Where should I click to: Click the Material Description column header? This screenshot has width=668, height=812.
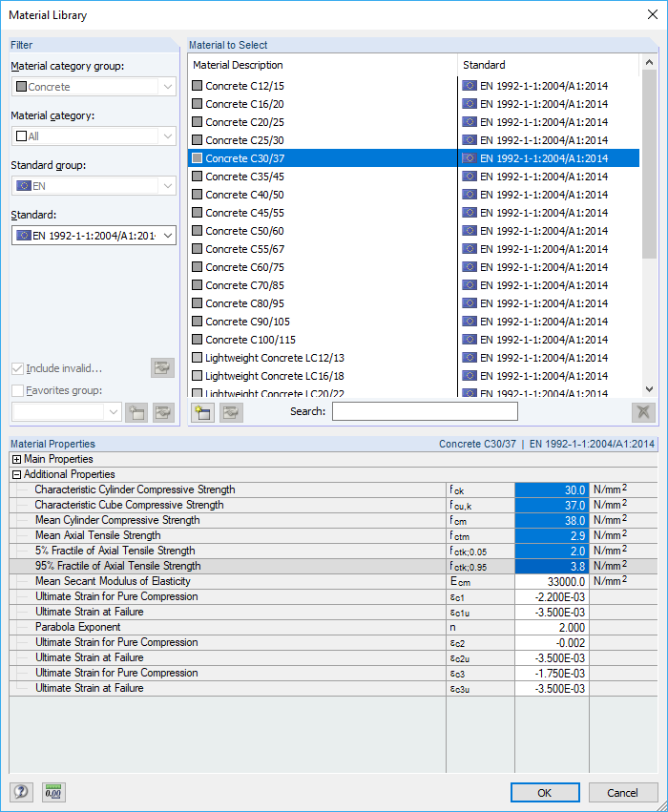pos(323,65)
